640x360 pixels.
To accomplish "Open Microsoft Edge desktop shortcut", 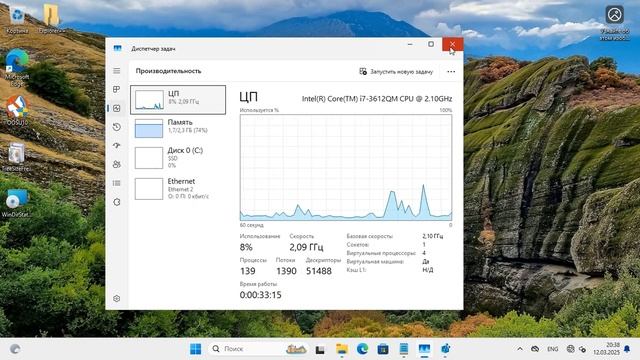I will tap(17, 67).
